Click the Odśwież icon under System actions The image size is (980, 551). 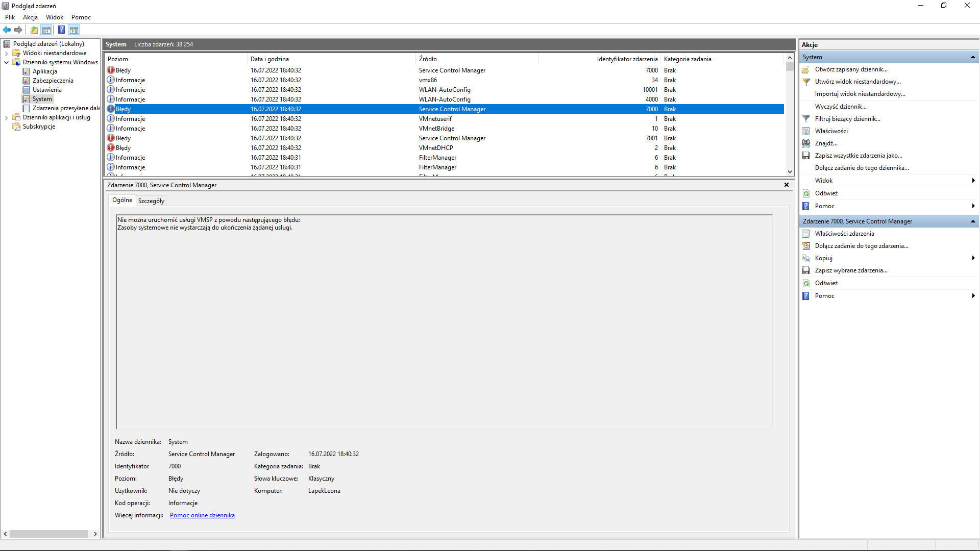coord(806,193)
